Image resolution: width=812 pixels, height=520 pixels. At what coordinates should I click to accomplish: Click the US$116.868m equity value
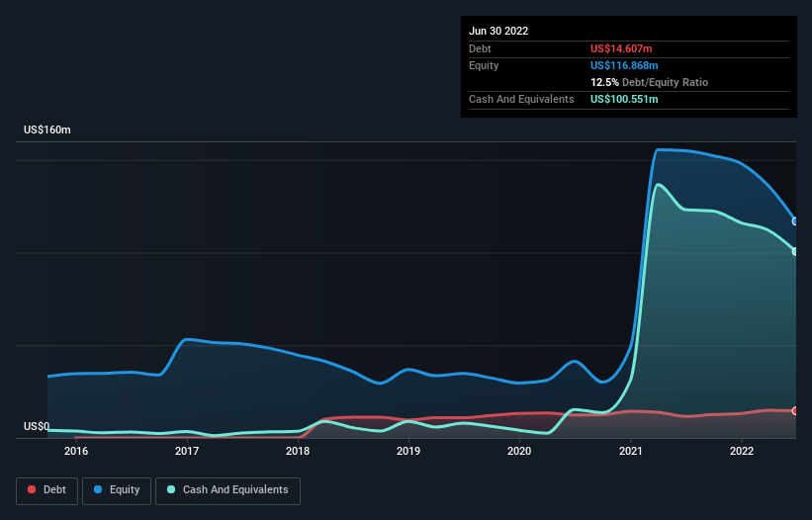624,65
